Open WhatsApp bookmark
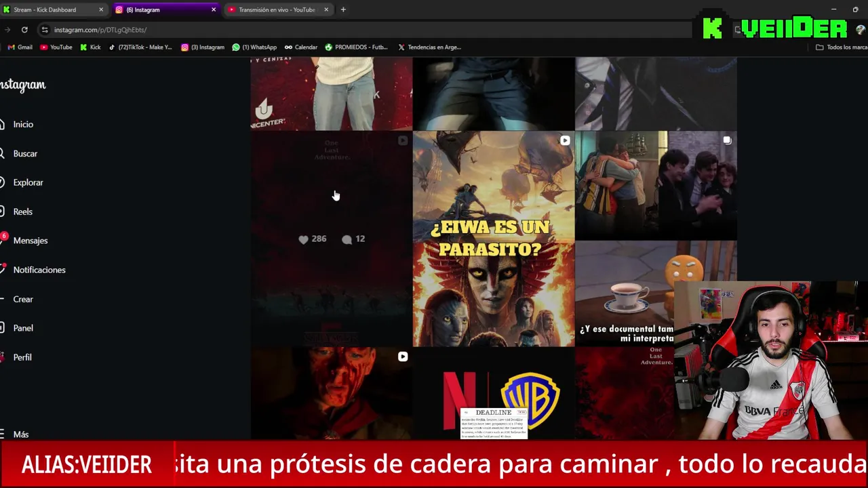This screenshot has width=868, height=488. pyautogui.click(x=254, y=47)
